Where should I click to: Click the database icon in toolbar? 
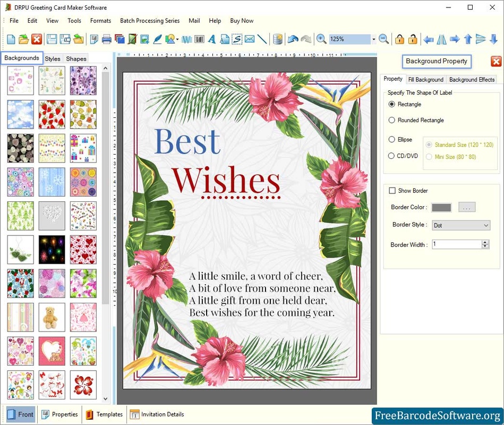click(277, 39)
